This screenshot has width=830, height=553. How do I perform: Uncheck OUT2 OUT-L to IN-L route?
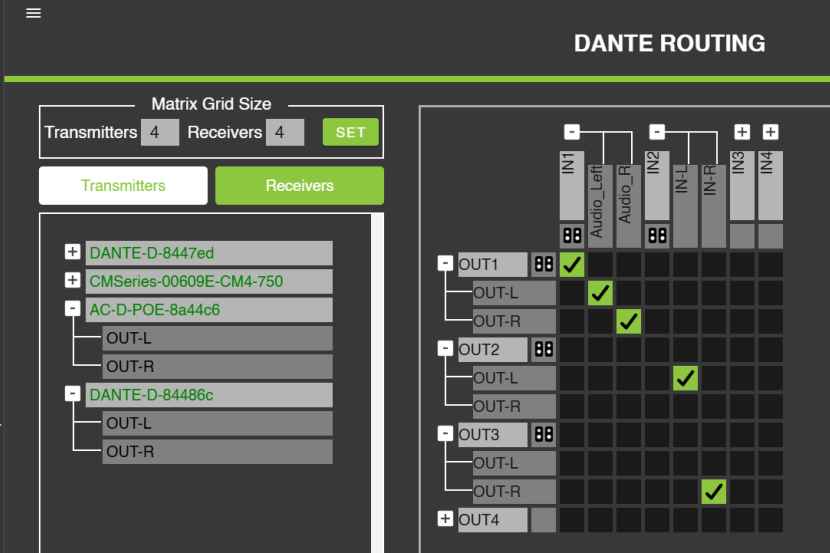click(x=685, y=378)
